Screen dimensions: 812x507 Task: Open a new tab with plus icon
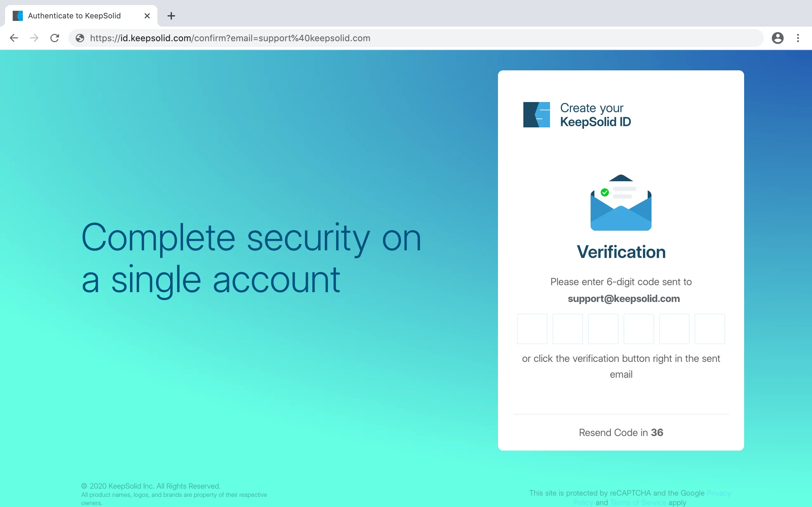click(171, 16)
